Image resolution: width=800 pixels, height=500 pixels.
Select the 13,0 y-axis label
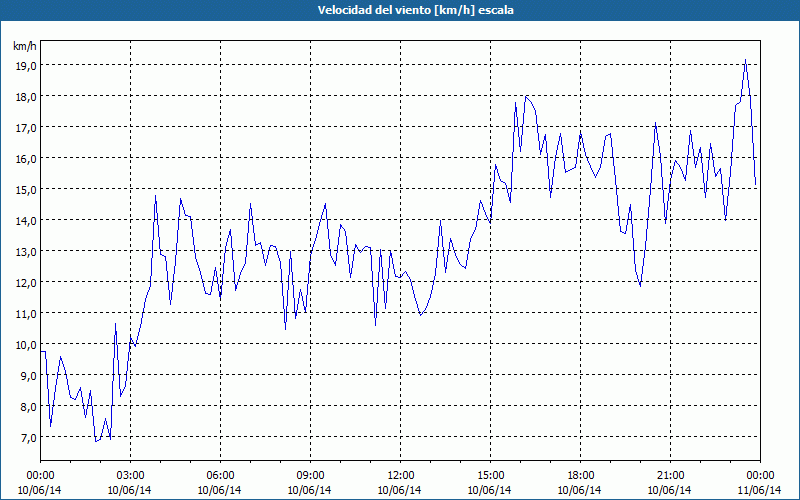click(26, 252)
